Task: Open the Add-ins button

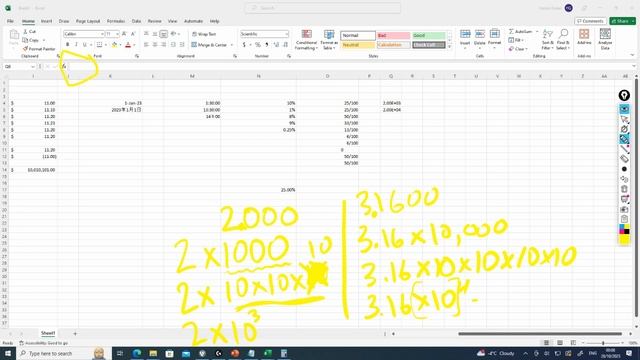Action: 584,37
